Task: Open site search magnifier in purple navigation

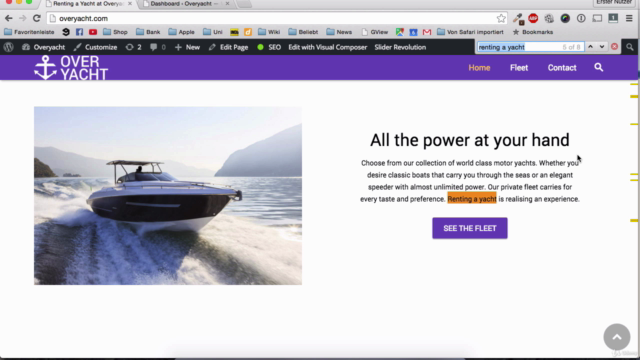Action: tap(598, 67)
